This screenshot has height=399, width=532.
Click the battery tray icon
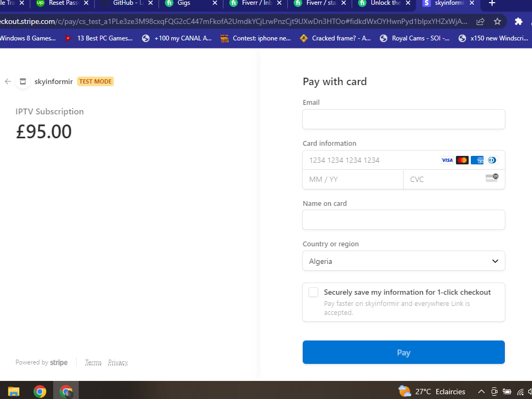click(507, 392)
